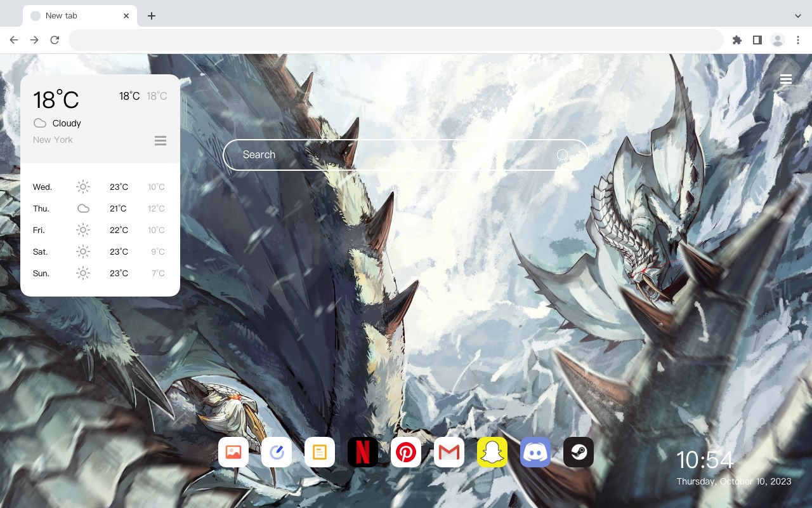Viewport: 812px width, 508px height.
Task: Select the Thu. forecast row label
Action: tap(41, 208)
